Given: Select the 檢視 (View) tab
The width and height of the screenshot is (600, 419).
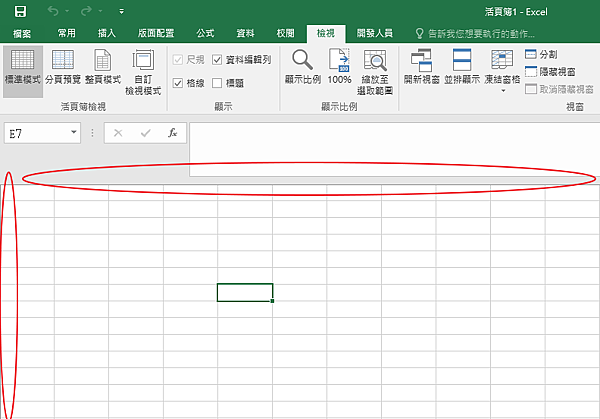Looking at the screenshot, I should [x=326, y=34].
